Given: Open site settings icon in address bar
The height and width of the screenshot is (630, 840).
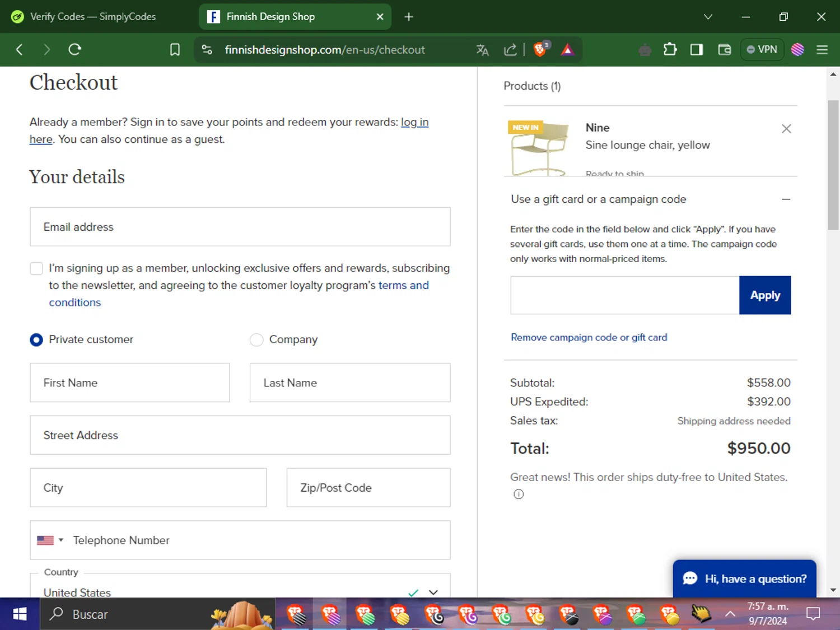Looking at the screenshot, I should (x=207, y=50).
